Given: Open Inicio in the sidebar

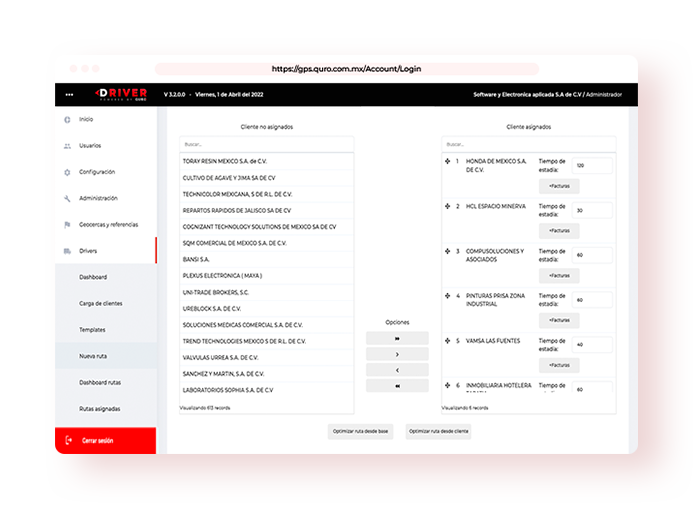Looking at the screenshot, I should point(106,119).
